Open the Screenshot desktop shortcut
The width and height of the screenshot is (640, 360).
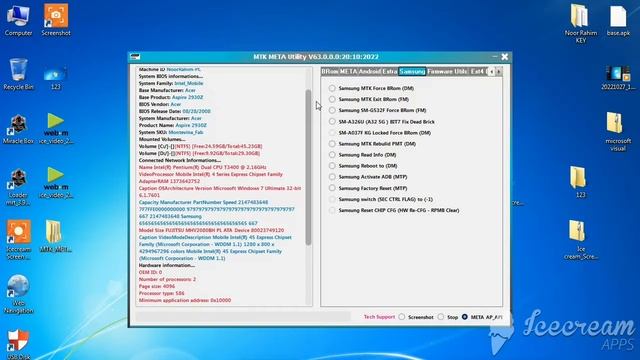click(56, 20)
